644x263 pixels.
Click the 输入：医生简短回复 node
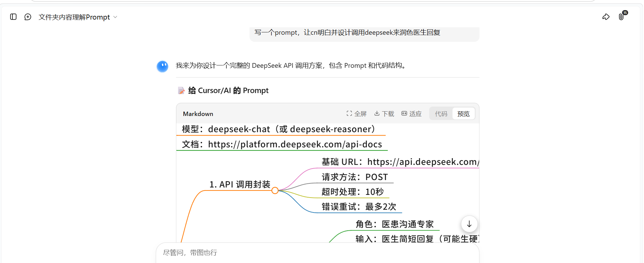pos(417,239)
